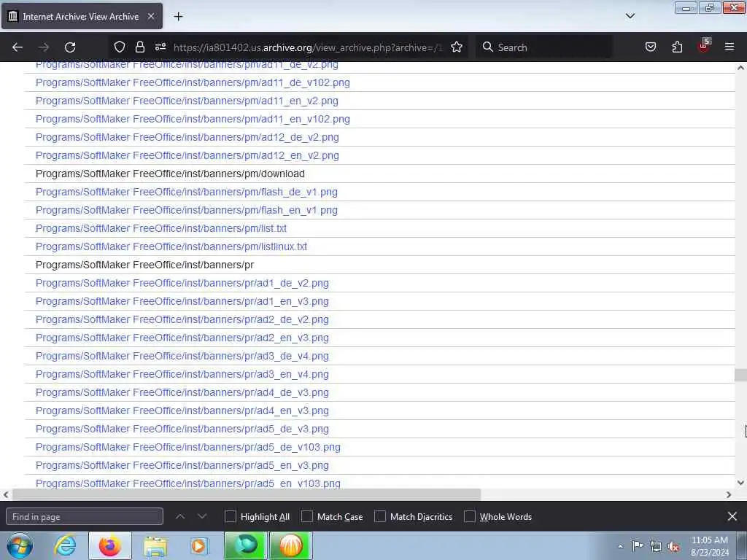Open a new browser tab
Image resolution: width=747 pixels, height=560 pixels.
pos(178,17)
